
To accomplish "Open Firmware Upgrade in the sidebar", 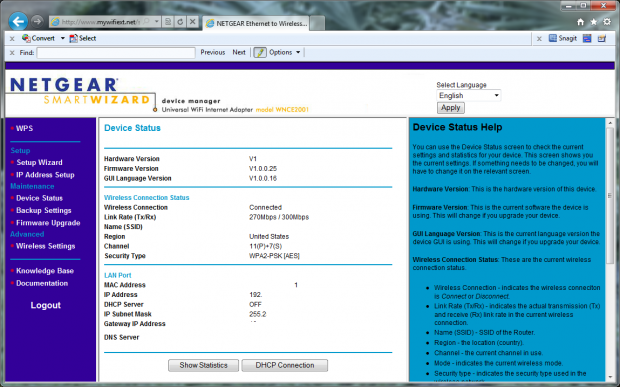I will [48, 223].
